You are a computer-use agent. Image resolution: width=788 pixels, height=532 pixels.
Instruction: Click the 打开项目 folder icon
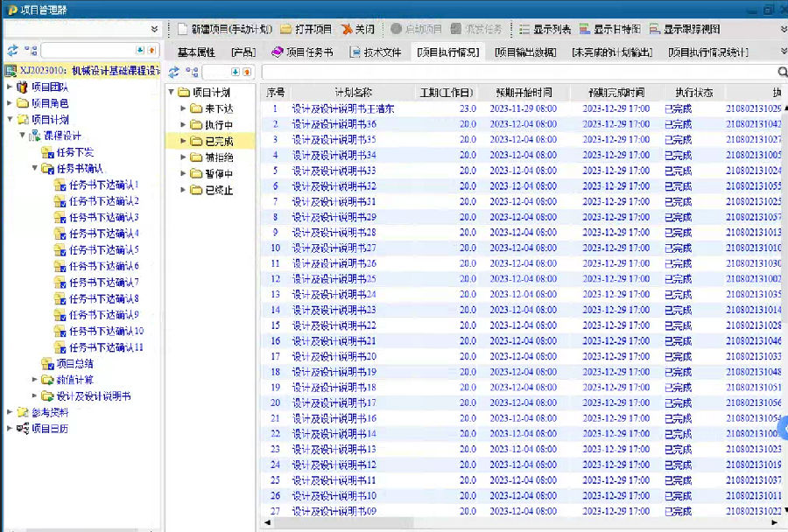point(286,29)
